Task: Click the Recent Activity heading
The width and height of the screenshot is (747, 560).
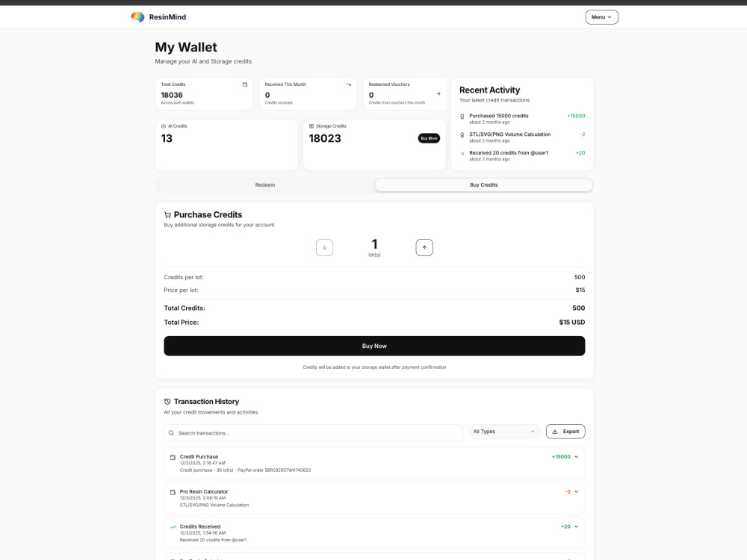Action: [490, 90]
